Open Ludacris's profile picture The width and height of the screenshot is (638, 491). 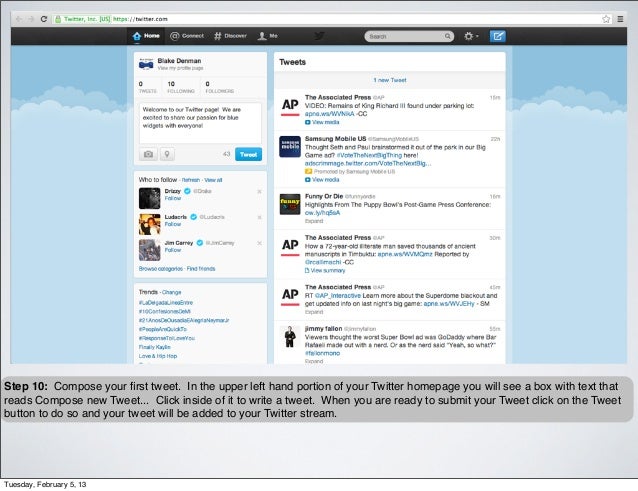tap(149, 224)
